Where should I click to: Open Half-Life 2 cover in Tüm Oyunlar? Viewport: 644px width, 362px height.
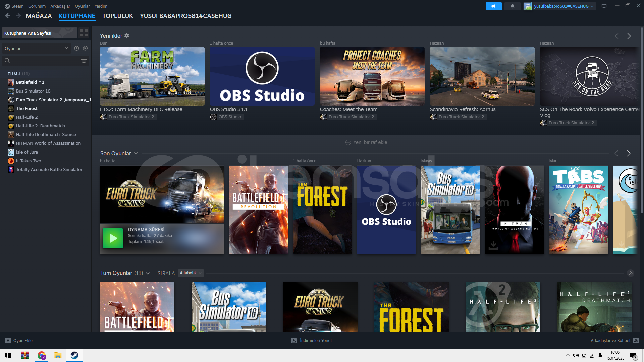pos(503,307)
